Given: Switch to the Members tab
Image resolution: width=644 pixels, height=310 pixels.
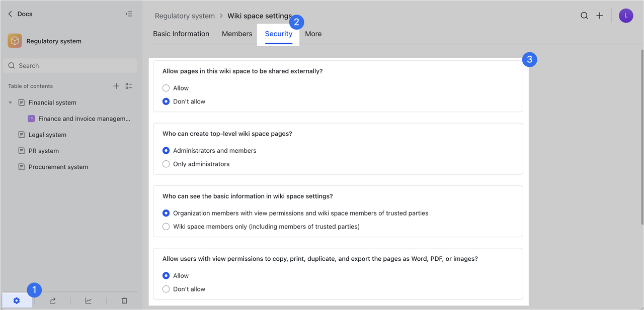Looking at the screenshot, I should coord(237,34).
